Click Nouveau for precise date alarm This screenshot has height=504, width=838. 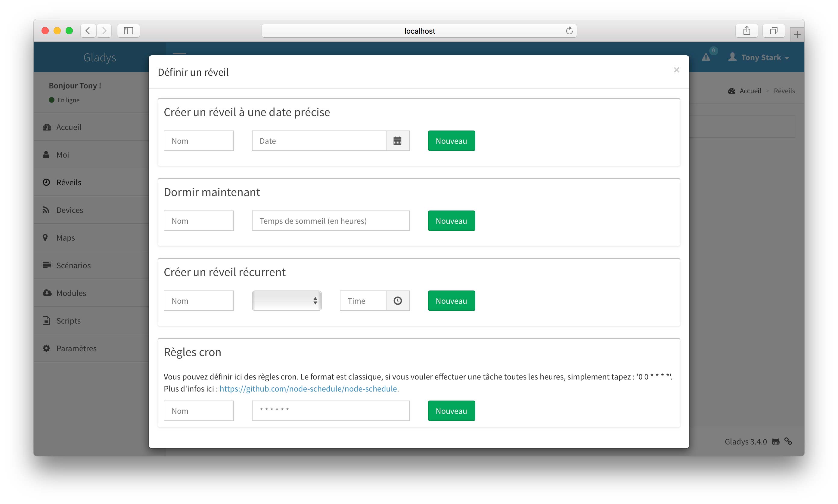click(x=451, y=140)
